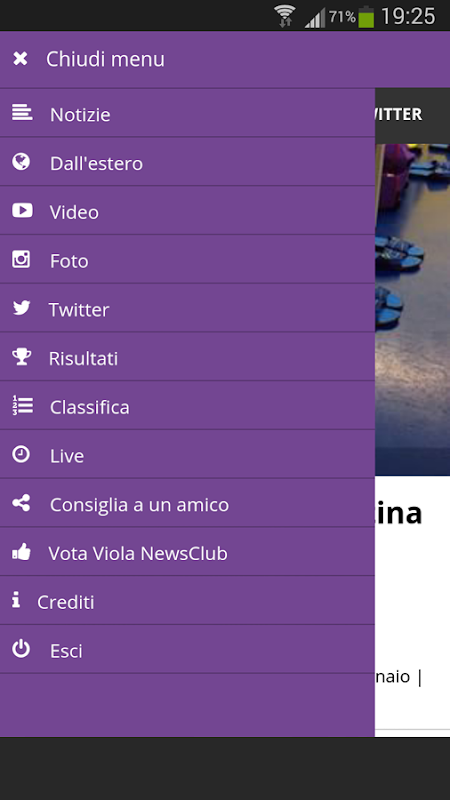Open the Live section
This screenshot has height=800, width=450.
click(187, 455)
